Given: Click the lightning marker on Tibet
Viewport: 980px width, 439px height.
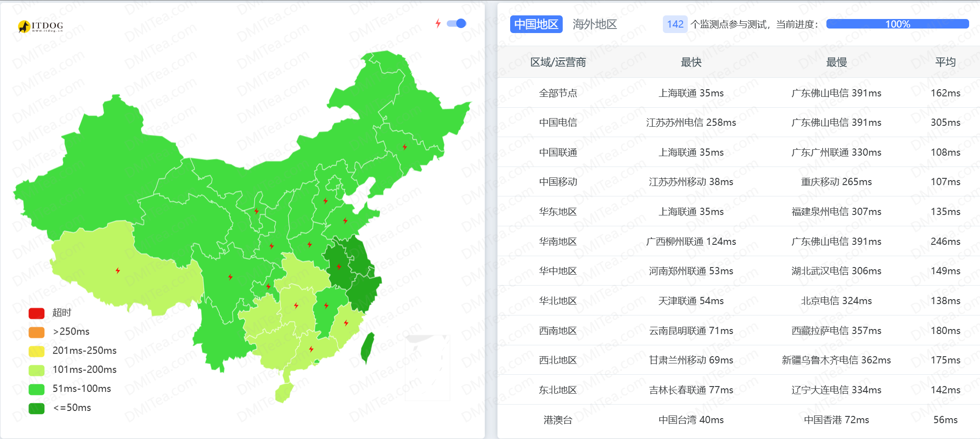Looking at the screenshot, I should point(118,271).
